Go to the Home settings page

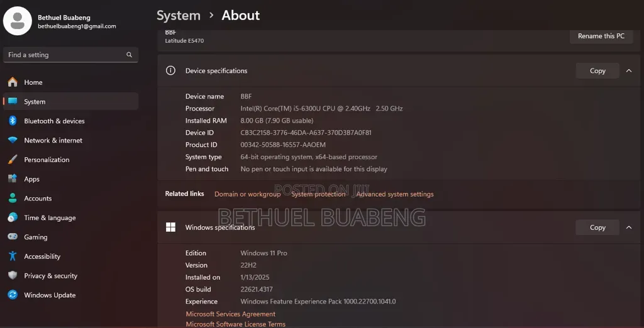tap(70, 82)
